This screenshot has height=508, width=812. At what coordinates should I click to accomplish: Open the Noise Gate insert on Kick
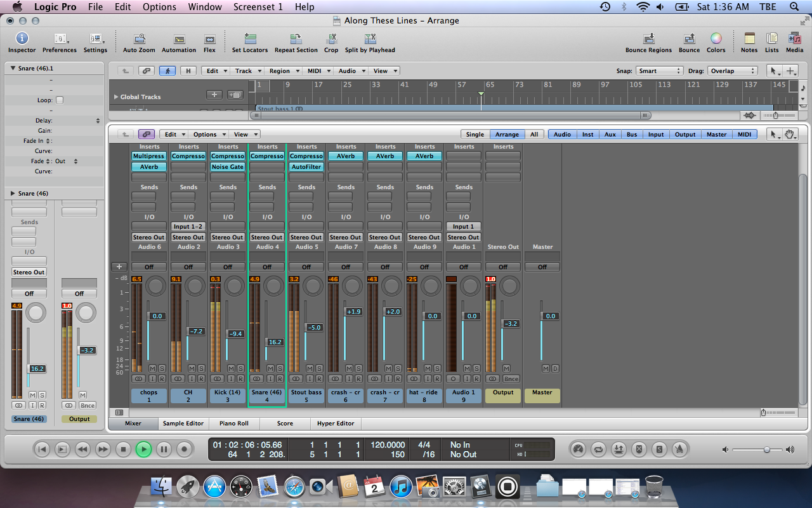click(228, 167)
